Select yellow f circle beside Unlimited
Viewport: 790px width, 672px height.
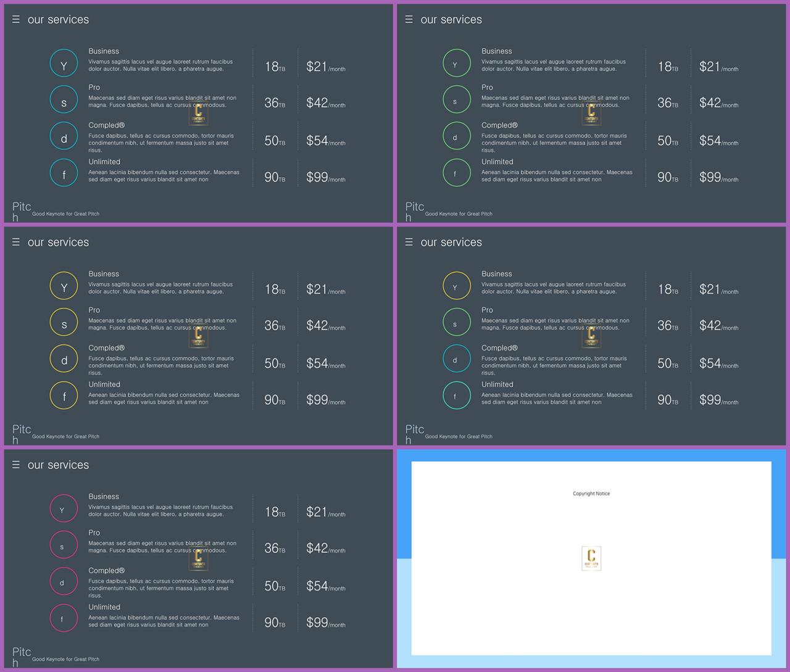pos(64,395)
